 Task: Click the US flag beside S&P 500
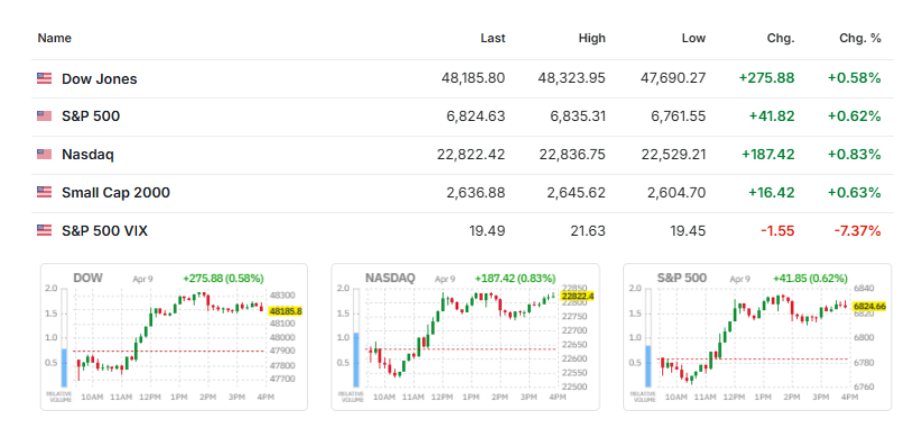pyautogui.click(x=44, y=116)
